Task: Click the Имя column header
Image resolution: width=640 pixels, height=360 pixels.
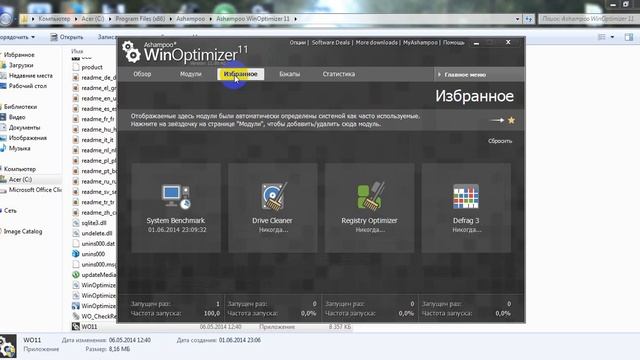Action: [77, 51]
